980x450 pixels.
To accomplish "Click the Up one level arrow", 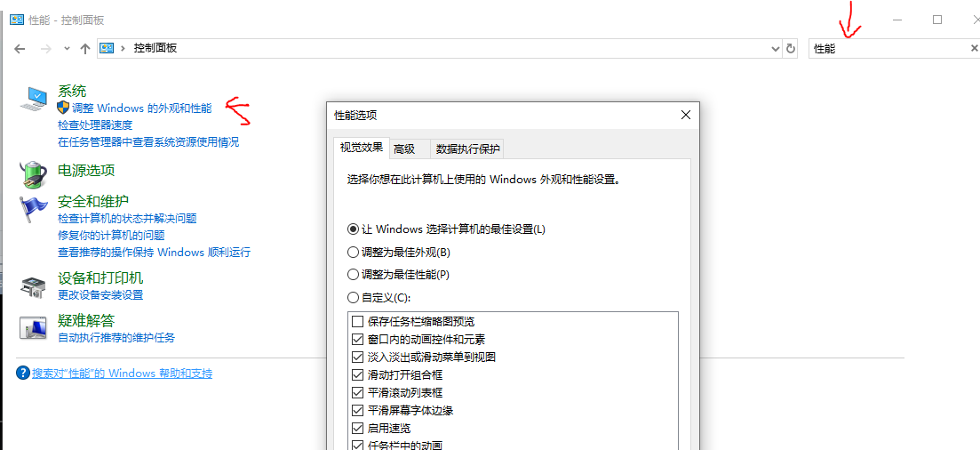I will [85, 49].
